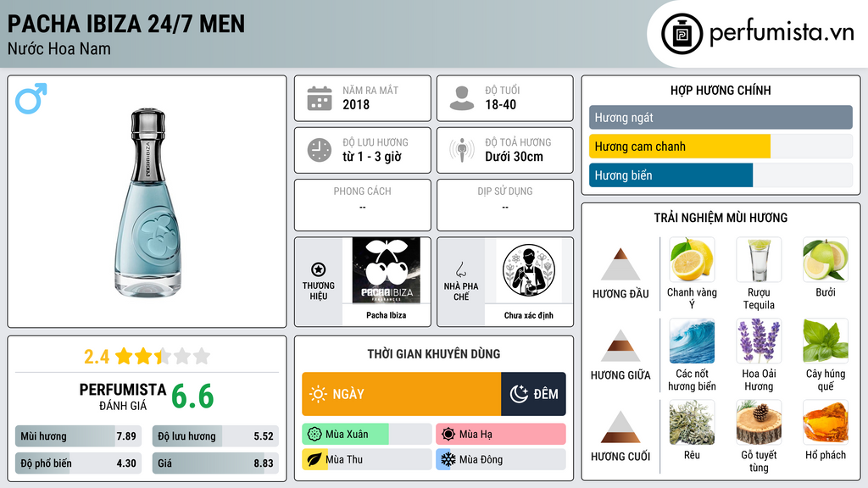Click the nose icon above Nhà pha chế
The width and height of the screenshot is (868, 488).
pos(460,269)
